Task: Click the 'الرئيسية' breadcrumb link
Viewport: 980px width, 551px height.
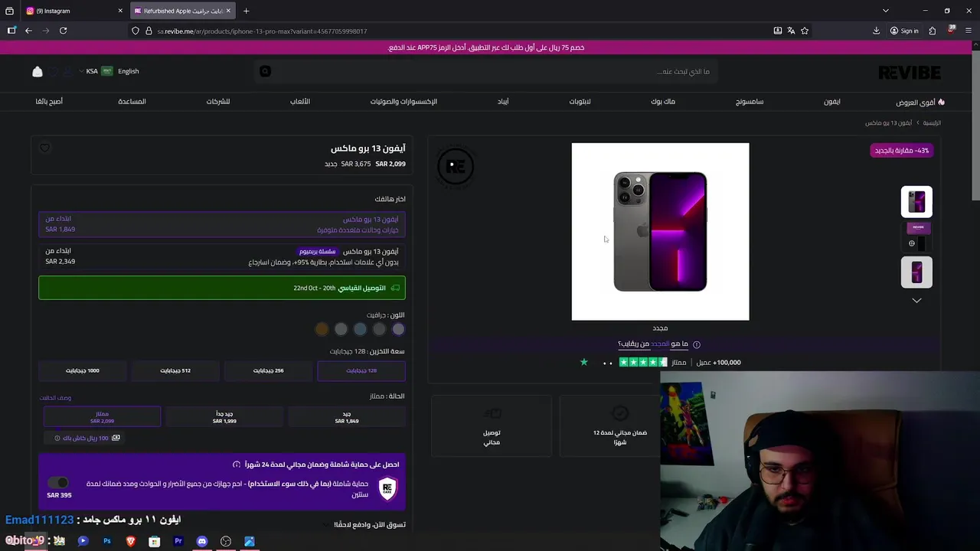Action: [932, 123]
